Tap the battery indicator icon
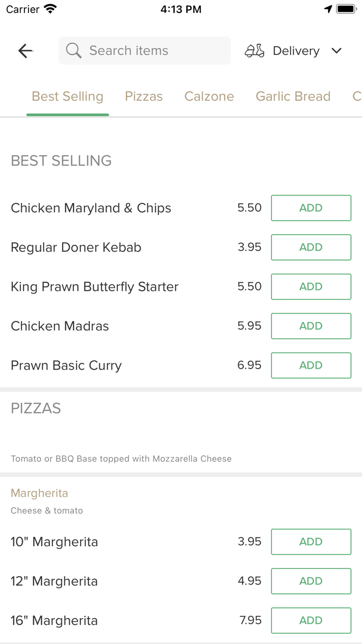Image resolution: width=362 pixels, height=644 pixels. point(345,9)
